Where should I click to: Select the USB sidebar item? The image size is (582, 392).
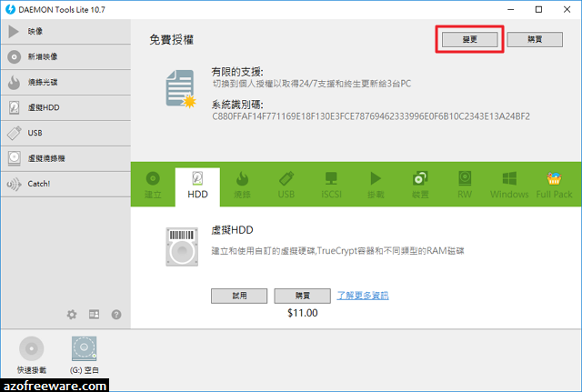[65, 133]
